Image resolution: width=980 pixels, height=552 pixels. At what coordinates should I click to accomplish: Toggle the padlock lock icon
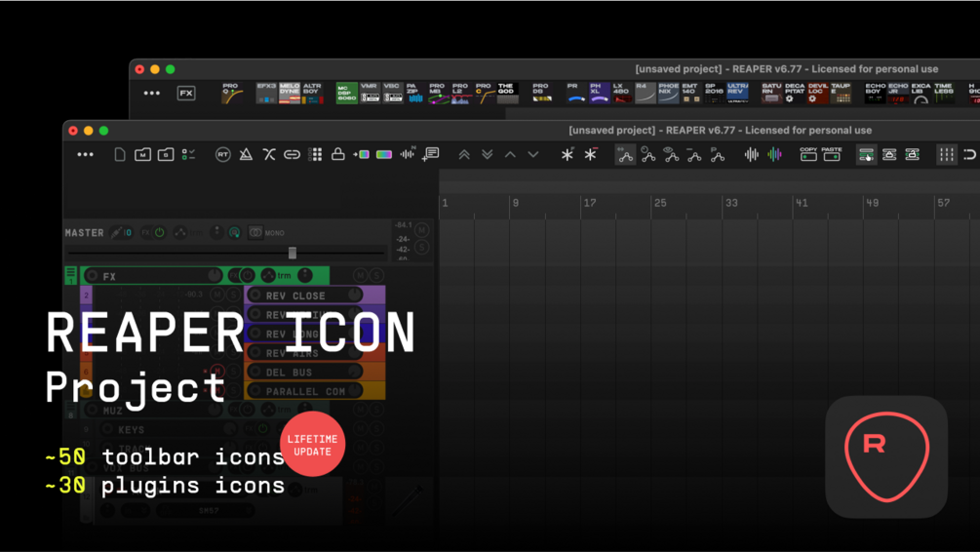click(x=337, y=154)
